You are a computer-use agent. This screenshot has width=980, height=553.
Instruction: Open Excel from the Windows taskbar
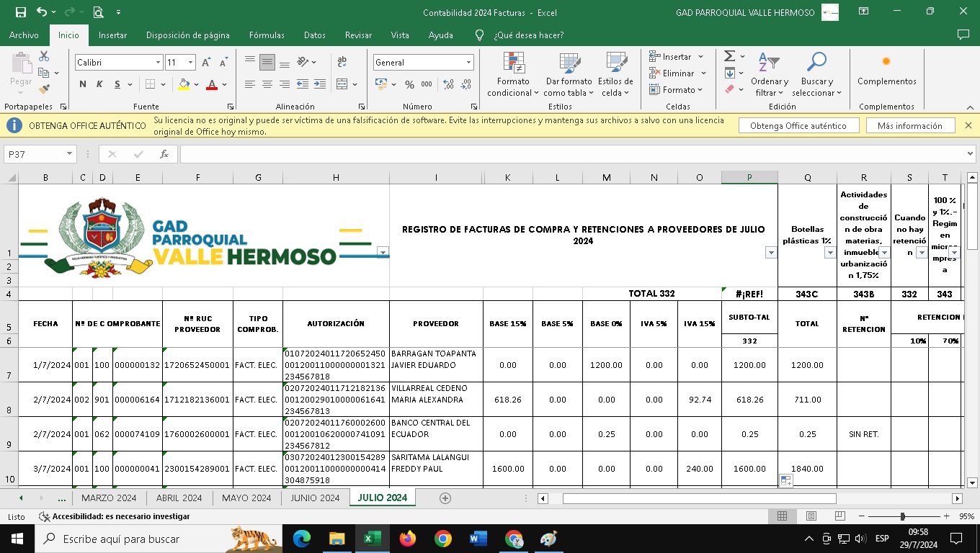point(372,539)
